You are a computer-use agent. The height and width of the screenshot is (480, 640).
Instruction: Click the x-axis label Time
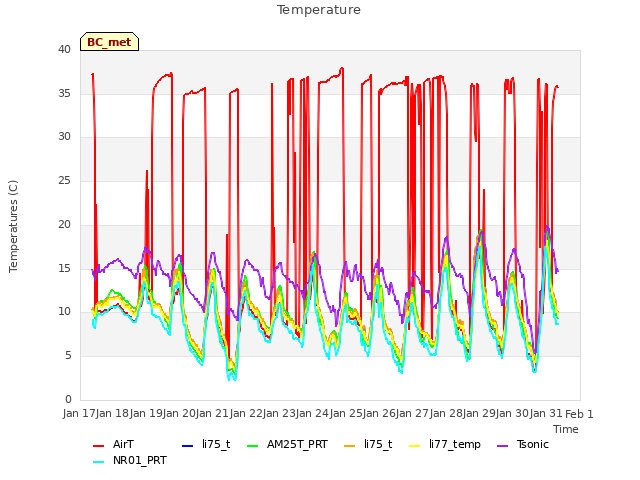point(566,429)
